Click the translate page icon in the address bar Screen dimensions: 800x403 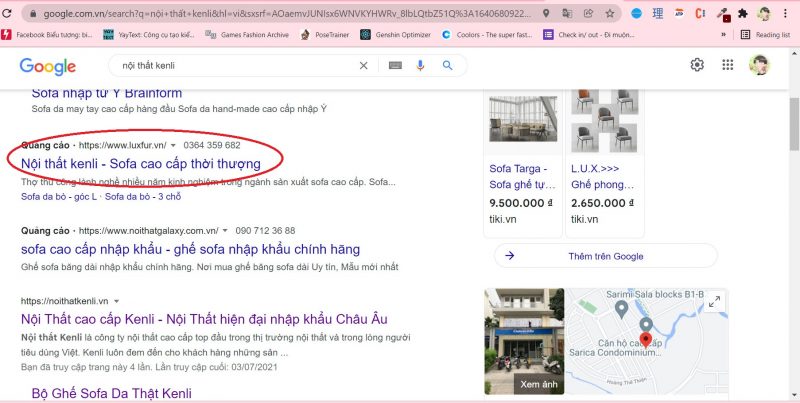point(567,14)
